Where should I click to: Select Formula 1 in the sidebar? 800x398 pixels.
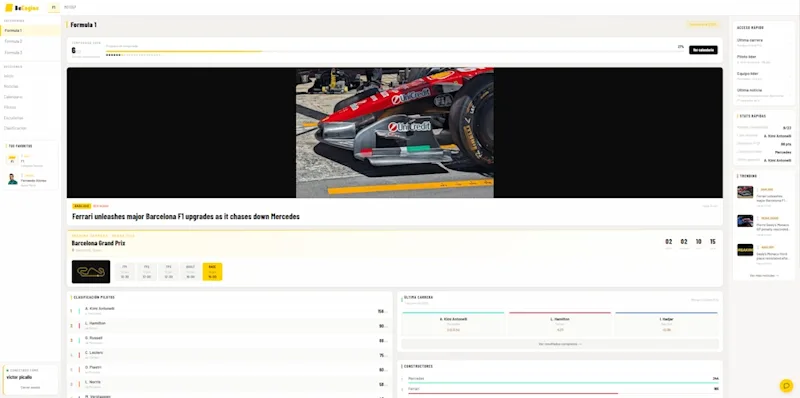click(31, 31)
